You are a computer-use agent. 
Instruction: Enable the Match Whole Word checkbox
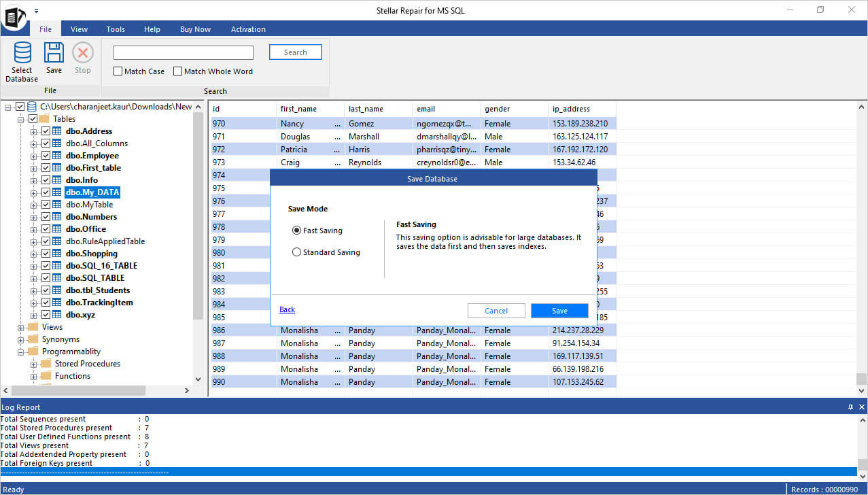pos(178,71)
